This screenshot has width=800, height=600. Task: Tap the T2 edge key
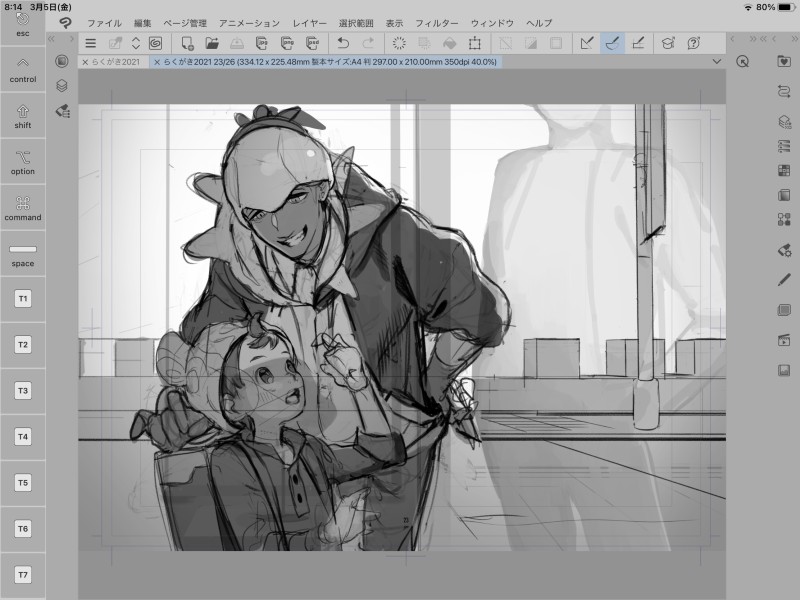pyautogui.click(x=22, y=345)
